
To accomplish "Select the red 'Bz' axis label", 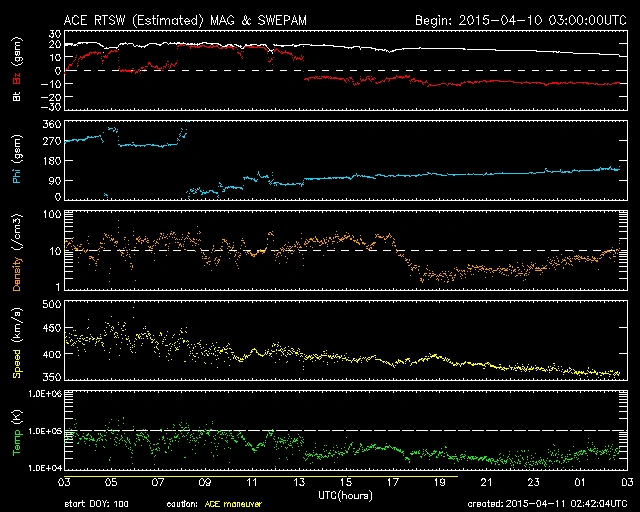I will pyautogui.click(x=16, y=79).
